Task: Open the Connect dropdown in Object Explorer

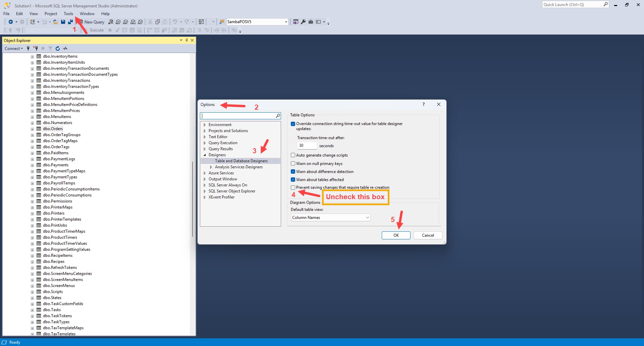Action: tap(14, 49)
